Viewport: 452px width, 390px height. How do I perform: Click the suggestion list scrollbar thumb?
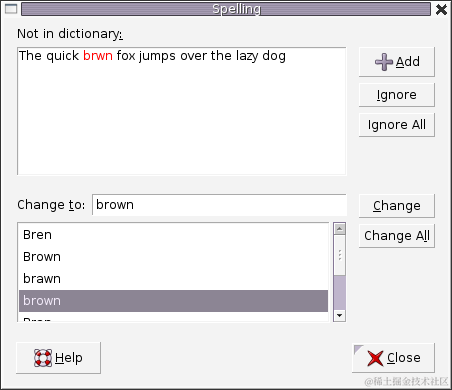pyautogui.click(x=339, y=255)
